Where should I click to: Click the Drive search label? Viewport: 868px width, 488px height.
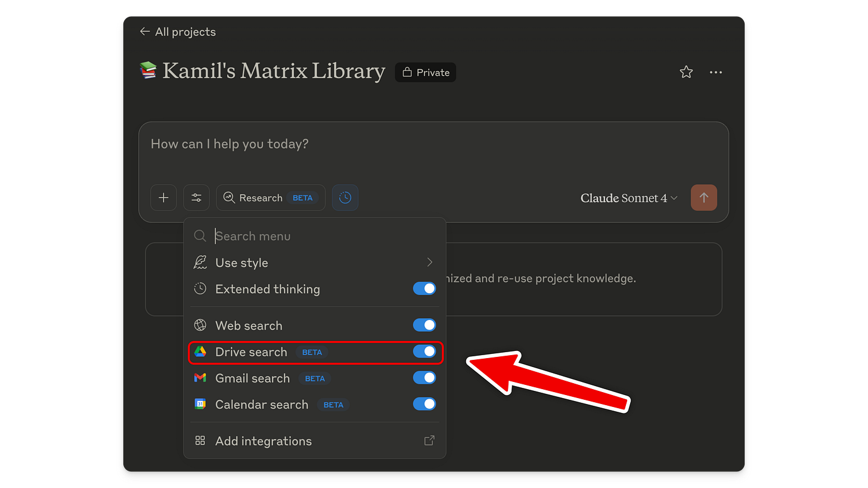coord(251,352)
